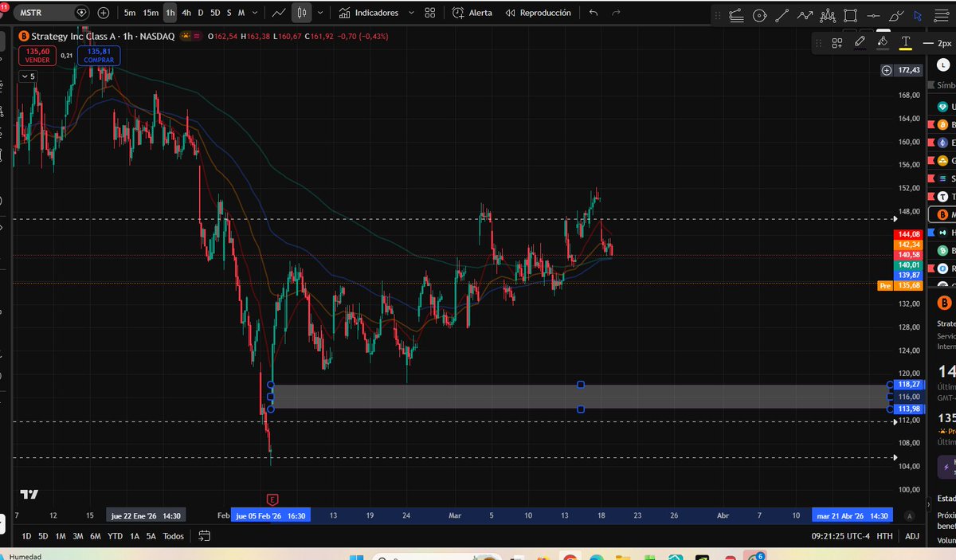Start bar replay with Reproducción
The width and height of the screenshot is (956, 560).
(538, 13)
